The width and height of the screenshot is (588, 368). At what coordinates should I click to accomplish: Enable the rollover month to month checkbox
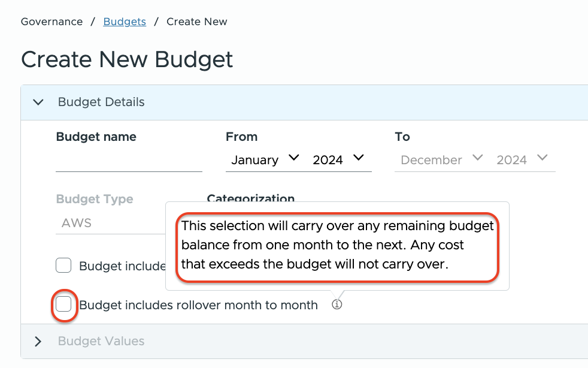tap(63, 304)
